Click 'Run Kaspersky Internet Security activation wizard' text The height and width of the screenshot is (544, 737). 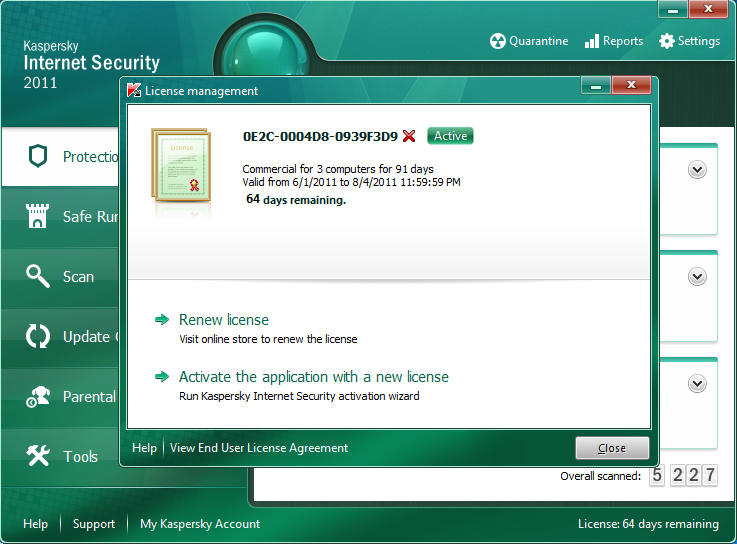click(299, 396)
